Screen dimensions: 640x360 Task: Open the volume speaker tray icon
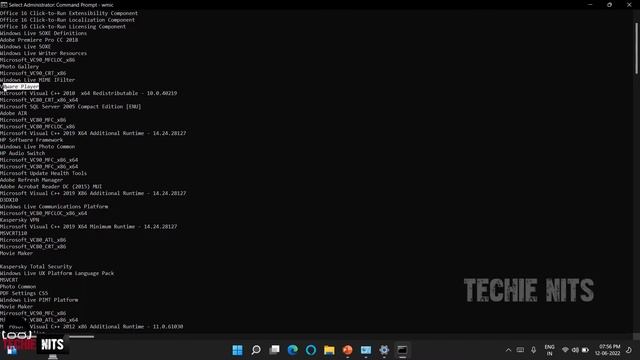click(575, 350)
